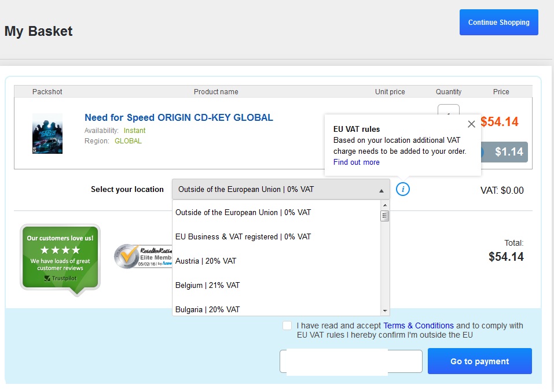Click the My Basket heading
Screen dimensions: 554x392
[x=39, y=31]
